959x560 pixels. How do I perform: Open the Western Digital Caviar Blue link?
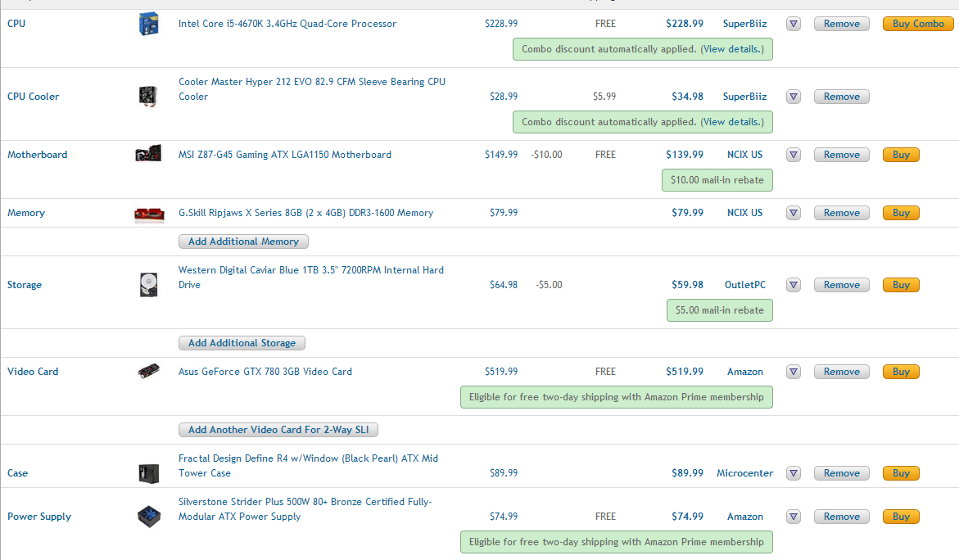click(x=311, y=278)
